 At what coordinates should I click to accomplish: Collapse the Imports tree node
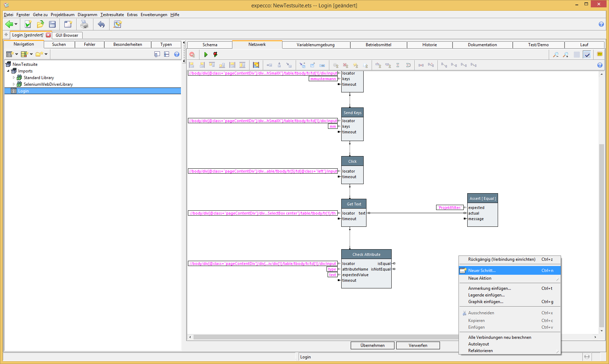point(8,71)
